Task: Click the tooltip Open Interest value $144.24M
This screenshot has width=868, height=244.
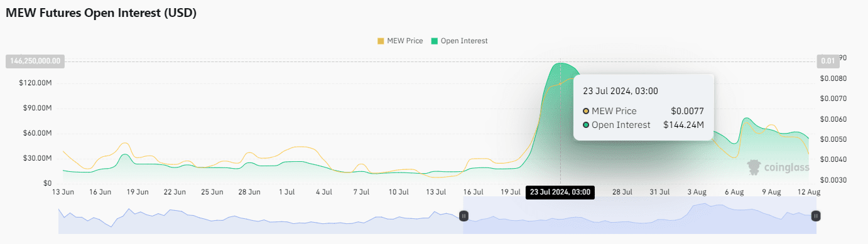Action: pos(683,125)
